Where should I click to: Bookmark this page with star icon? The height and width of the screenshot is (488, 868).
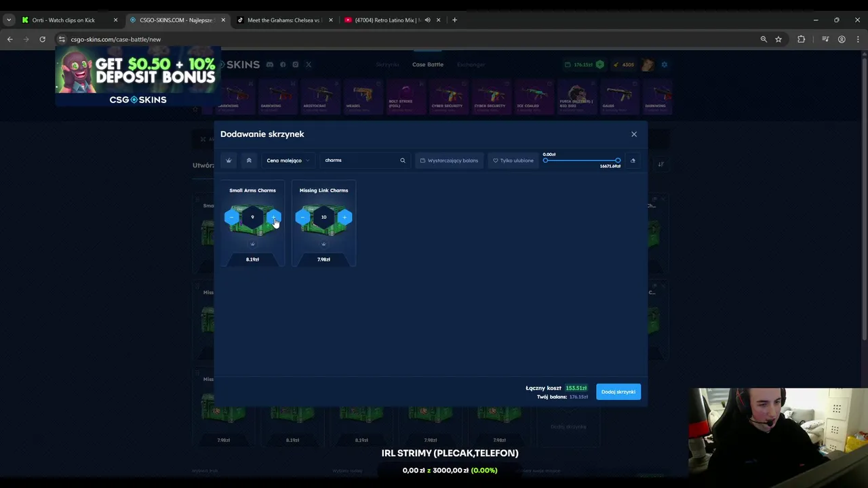(x=778, y=39)
